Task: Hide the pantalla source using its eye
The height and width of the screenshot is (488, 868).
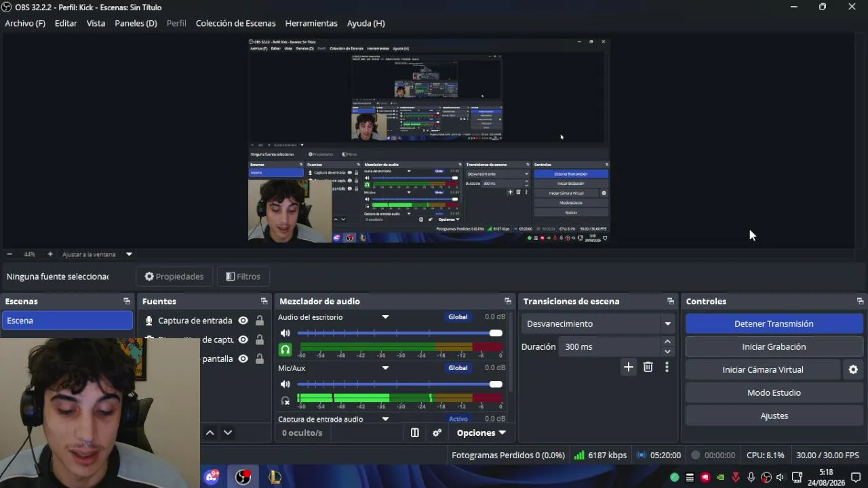Action: [243, 359]
